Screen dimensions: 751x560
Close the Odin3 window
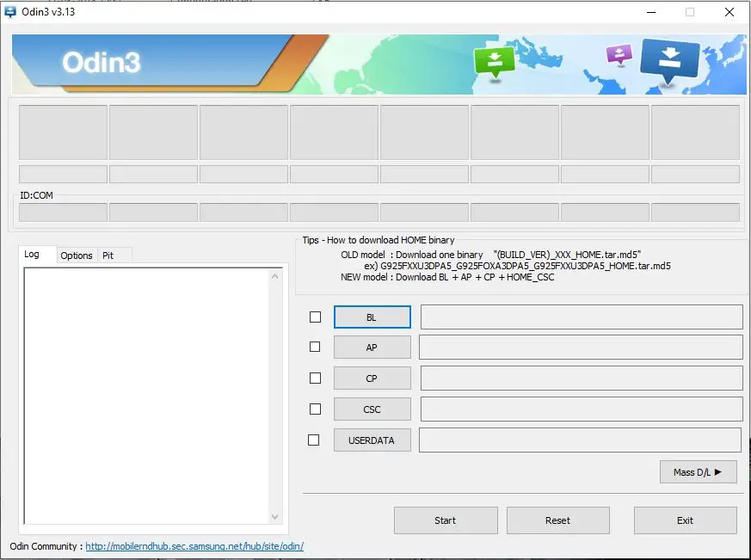tap(729, 12)
